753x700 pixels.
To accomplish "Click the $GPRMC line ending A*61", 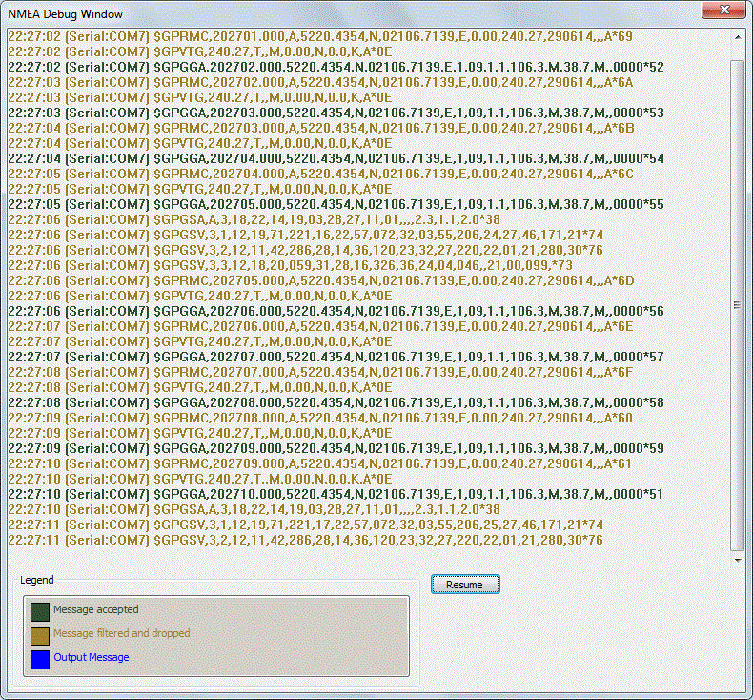I will (320, 463).
